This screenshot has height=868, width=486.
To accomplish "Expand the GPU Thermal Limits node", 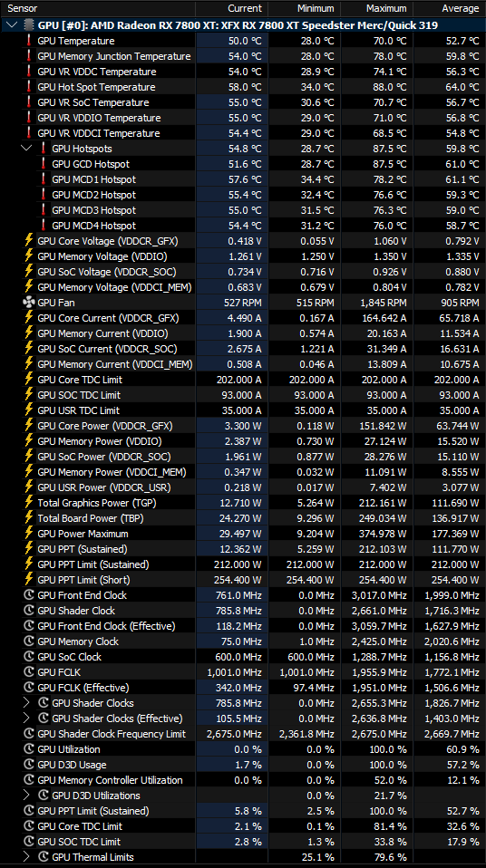I will click(26, 857).
